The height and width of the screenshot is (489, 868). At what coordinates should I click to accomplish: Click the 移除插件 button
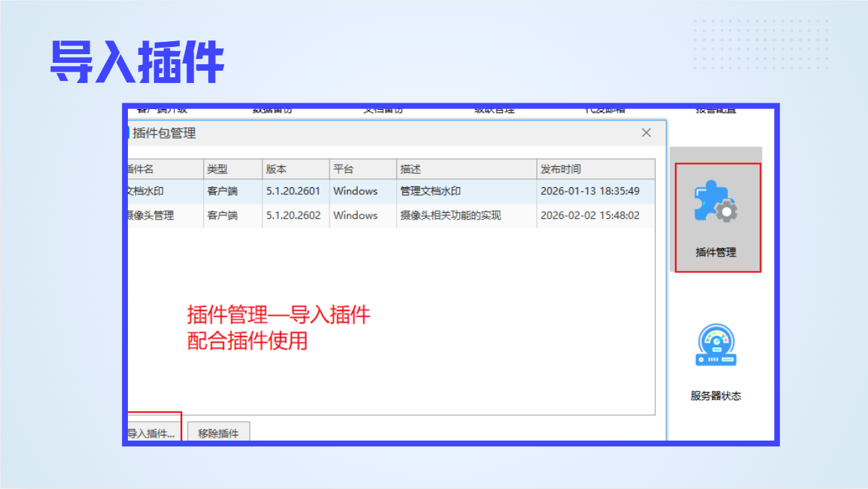[x=218, y=433]
